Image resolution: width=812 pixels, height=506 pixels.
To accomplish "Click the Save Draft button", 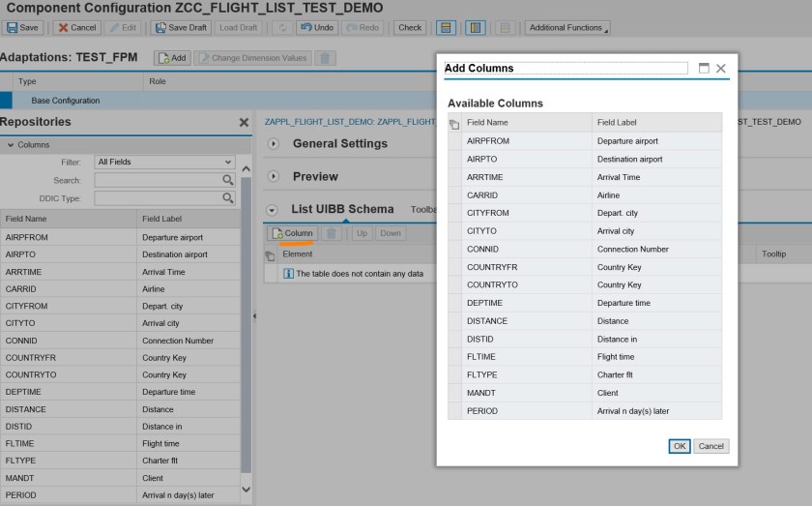I will point(181,28).
